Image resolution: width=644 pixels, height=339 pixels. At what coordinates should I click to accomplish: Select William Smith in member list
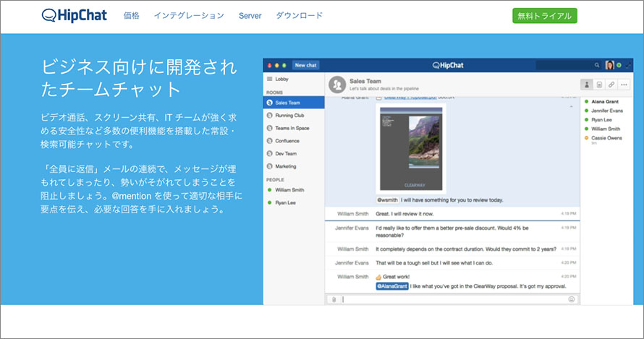(606, 129)
